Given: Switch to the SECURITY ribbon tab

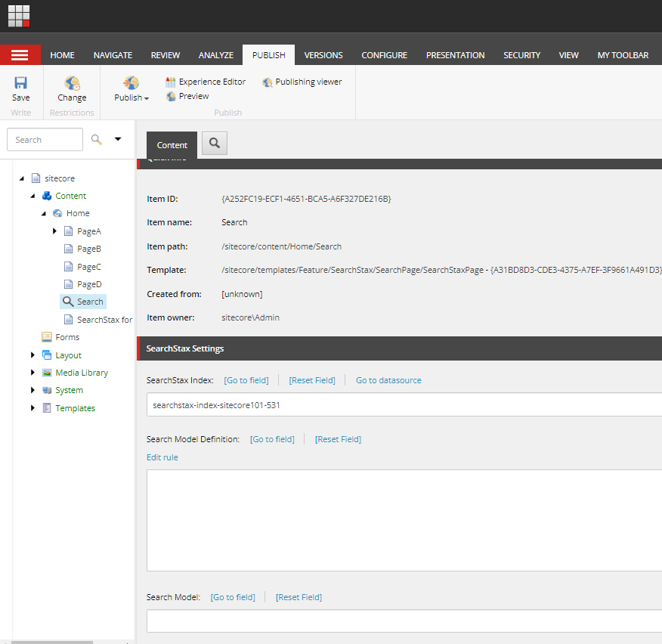Looking at the screenshot, I should point(522,55).
